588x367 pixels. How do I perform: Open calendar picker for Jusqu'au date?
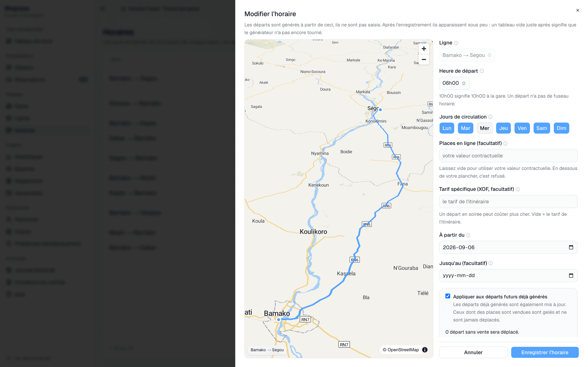tap(571, 275)
